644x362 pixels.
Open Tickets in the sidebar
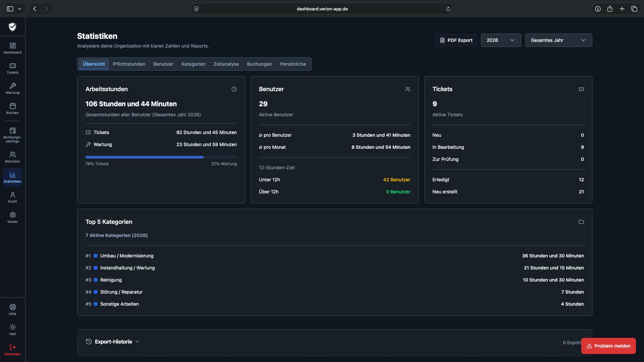point(12,68)
